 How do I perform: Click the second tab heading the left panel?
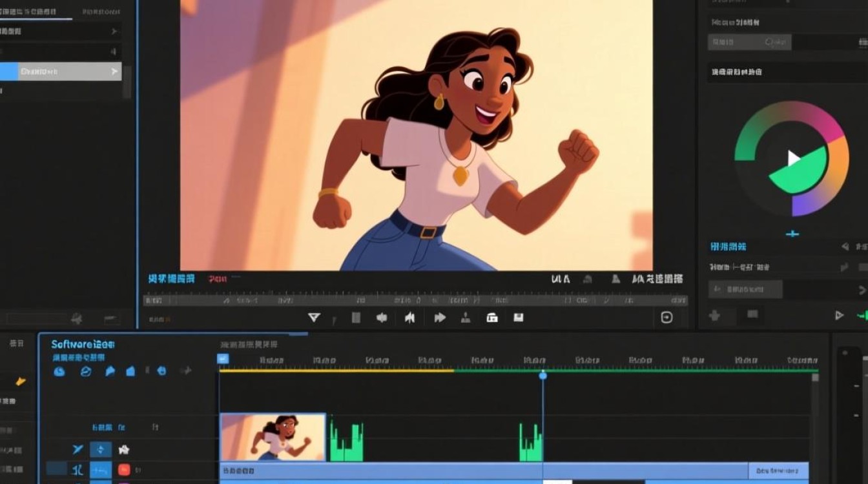pyautogui.click(x=101, y=12)
